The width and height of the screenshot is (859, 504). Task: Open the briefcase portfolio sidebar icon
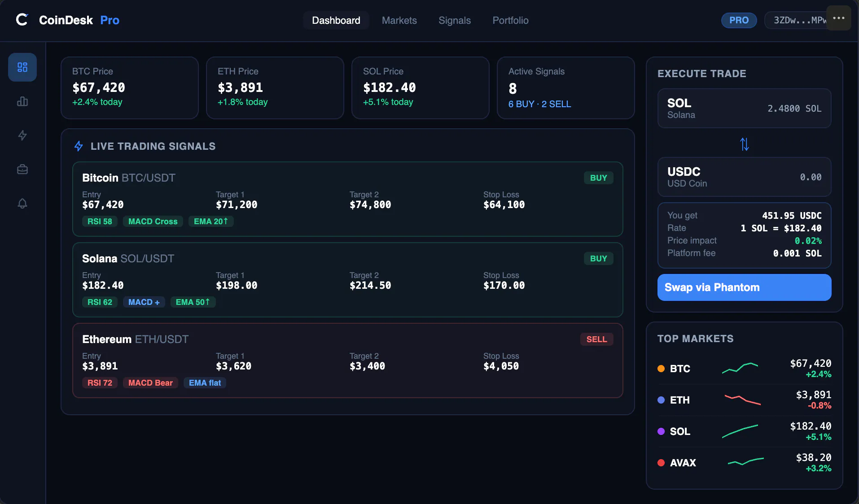22,169
